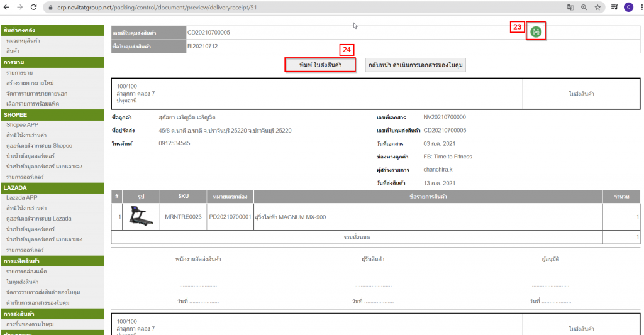The image size is (644, 335).
Task: Open 'ใบคุมส่งสินค้า' in the sidebar
Action: (x=22, y=282)
